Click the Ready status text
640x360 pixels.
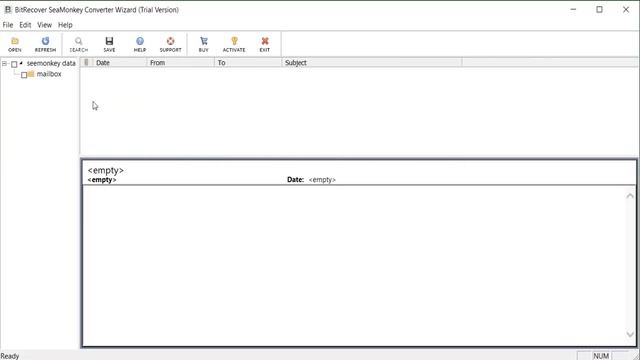coord(10,356)
